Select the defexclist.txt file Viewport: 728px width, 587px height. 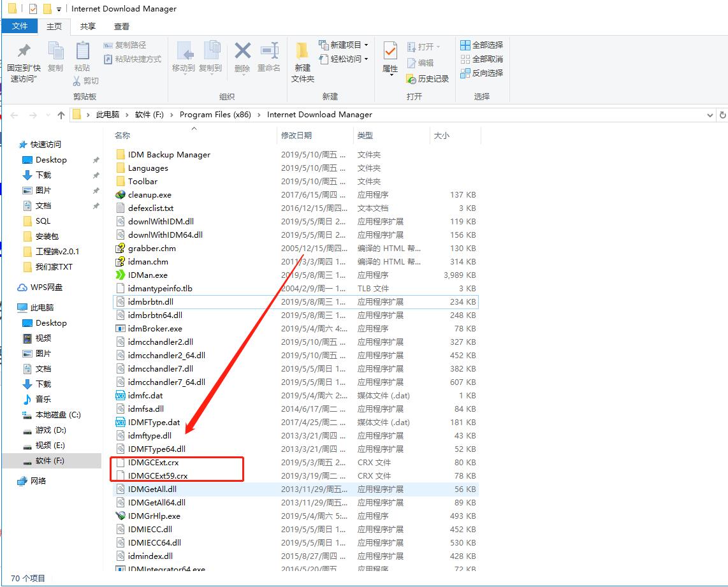(150, 208)
